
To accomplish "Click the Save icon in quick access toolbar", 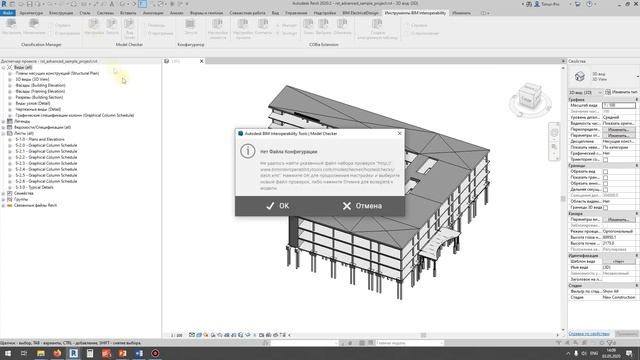I will (29, 4).
